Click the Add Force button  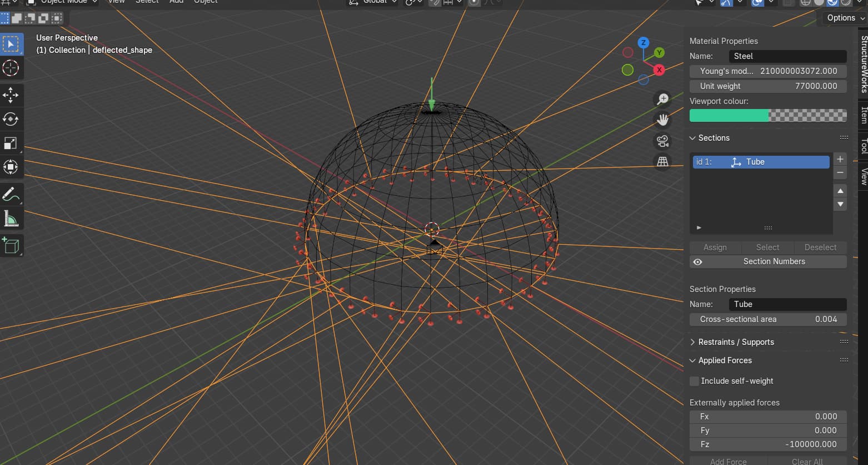(728, 461)
